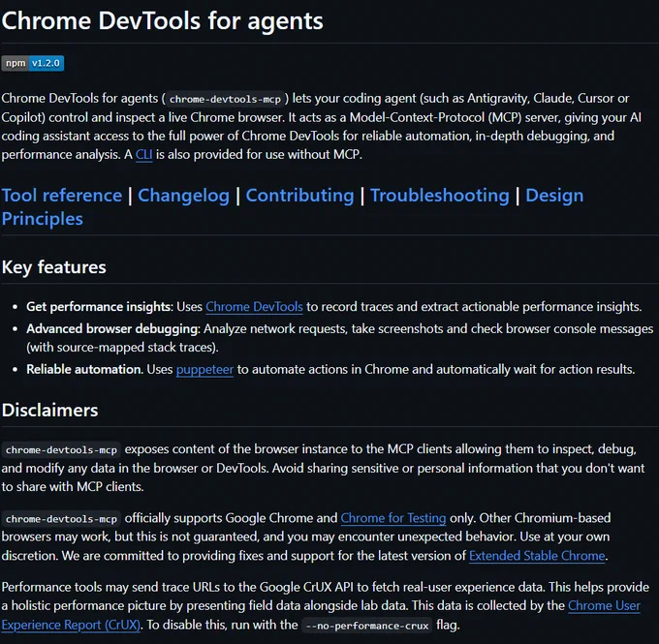Click the 'Chrome DevTools for agents' page heading
The height and width of the screenshot is (644, 659).
pos(162,21)
